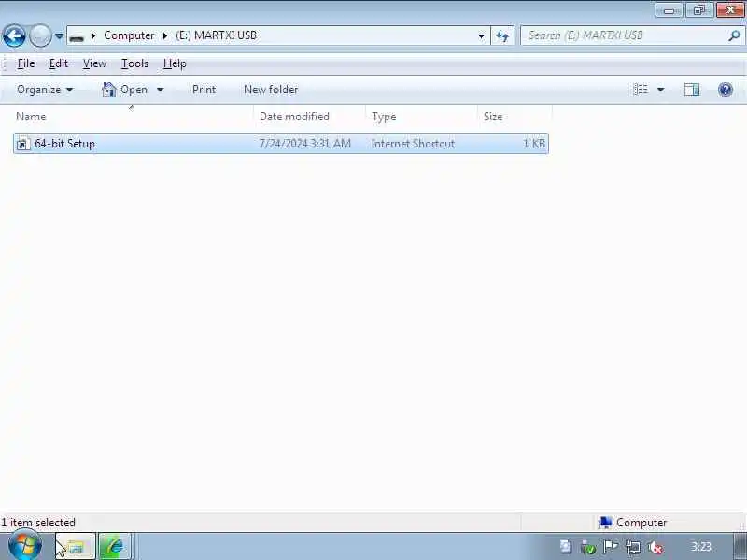Click the 1 KB size cell
This screenshot has width=747, height=560.
(x=533, y=144)
